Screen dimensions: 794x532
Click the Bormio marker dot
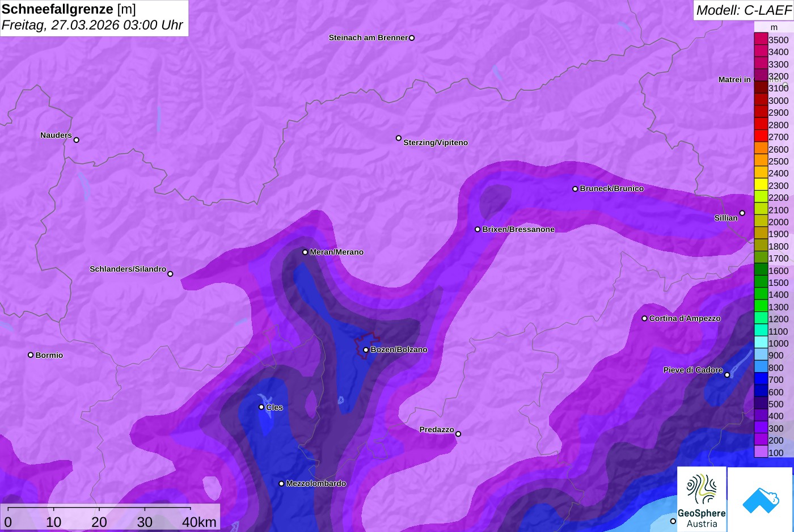click(x=31, y=355)
